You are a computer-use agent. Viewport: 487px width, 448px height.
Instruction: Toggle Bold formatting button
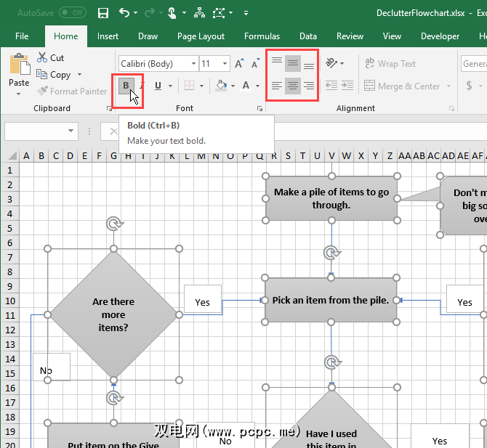[126, 86]
